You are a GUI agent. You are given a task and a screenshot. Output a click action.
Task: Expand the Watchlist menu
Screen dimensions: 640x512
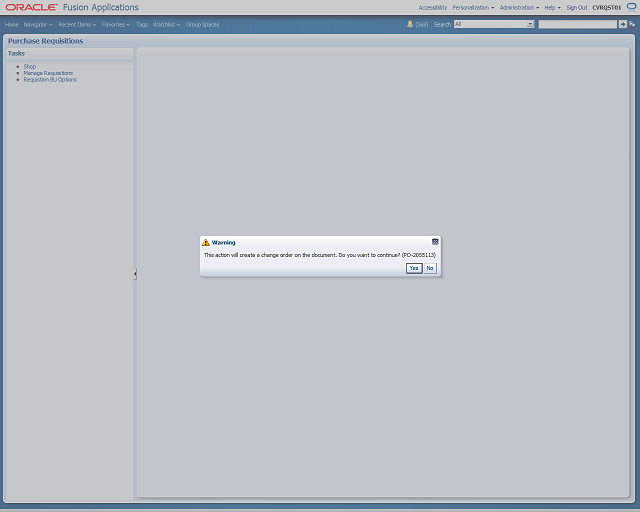(167, 24)
